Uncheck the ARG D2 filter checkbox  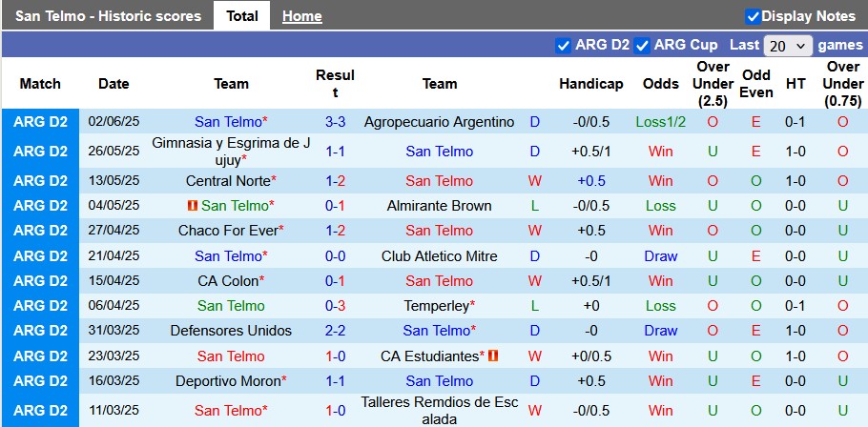pyautogui.click(x=563, y=45)
